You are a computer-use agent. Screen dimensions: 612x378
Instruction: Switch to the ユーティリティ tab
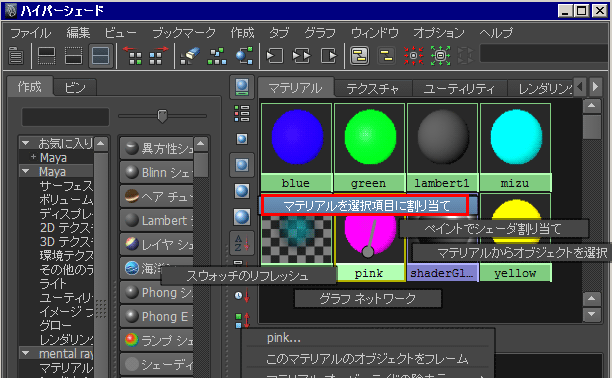459,89
